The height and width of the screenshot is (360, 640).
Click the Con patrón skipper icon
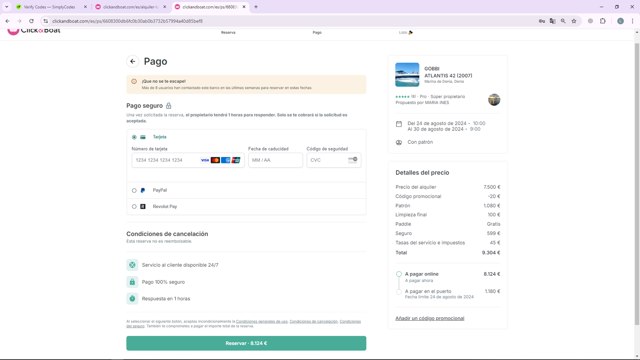(x=399, y=142)
